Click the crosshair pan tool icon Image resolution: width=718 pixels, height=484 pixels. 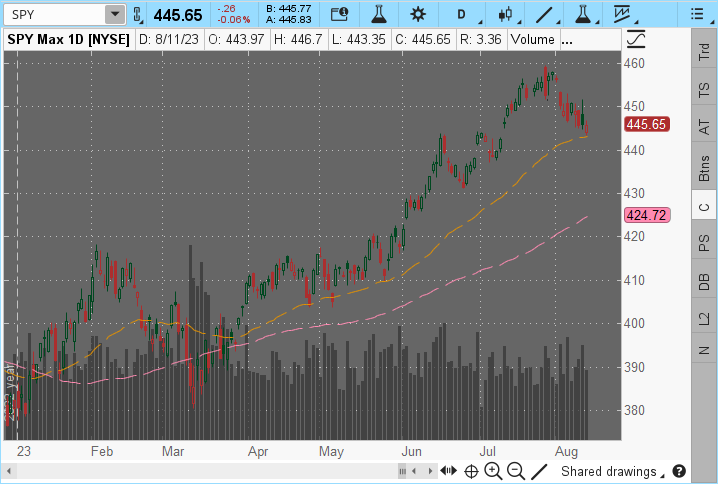click(x=471, y=471)
